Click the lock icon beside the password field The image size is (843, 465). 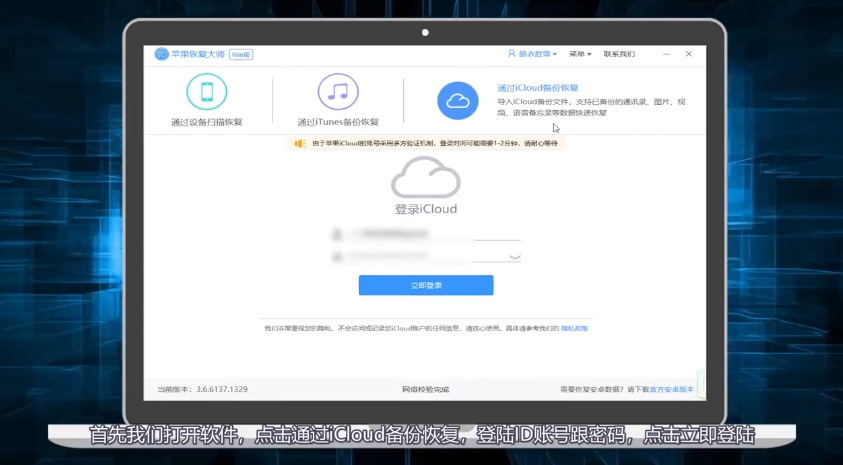(337, 257)
